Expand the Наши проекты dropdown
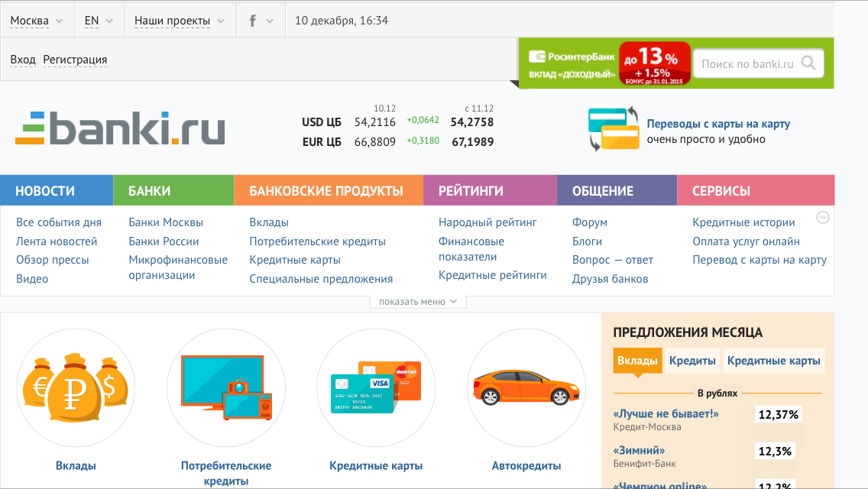This screenshot has height=489, width=868. click(180, 21)
